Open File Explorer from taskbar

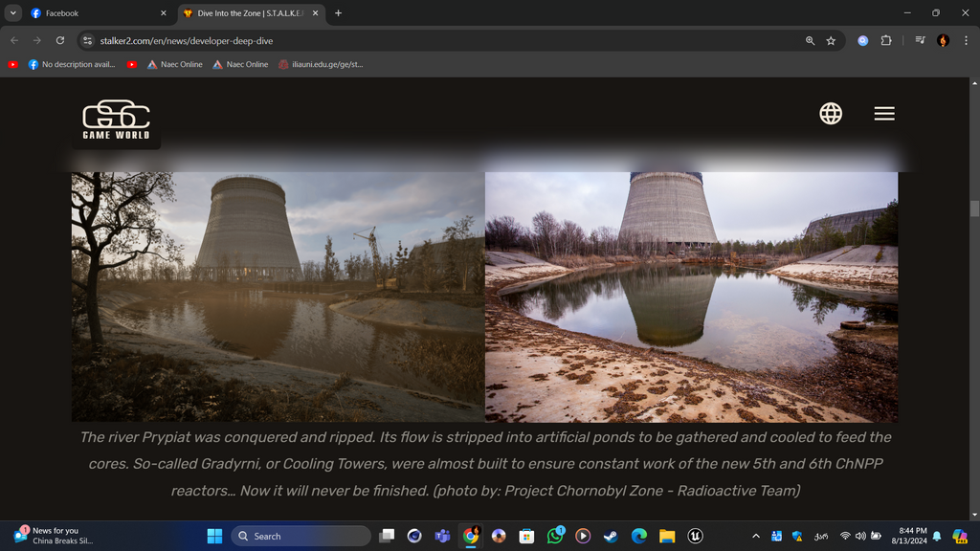point(667,536)
